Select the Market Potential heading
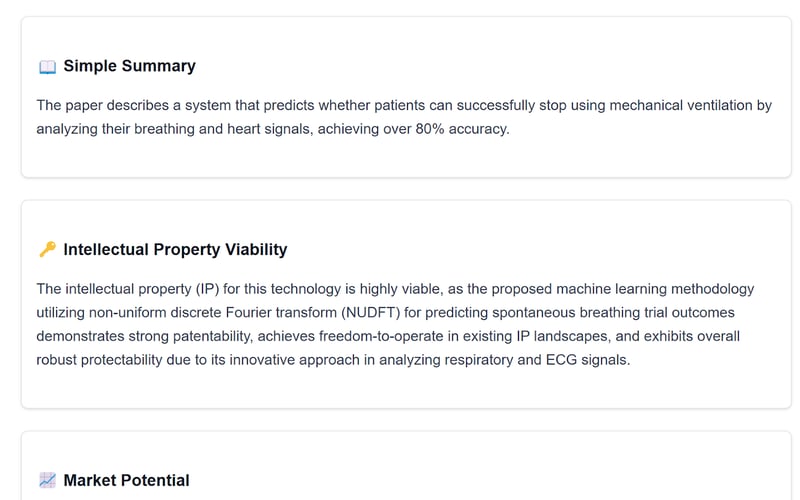The height and width of the screenshot is (500, 800). (126, 480)
